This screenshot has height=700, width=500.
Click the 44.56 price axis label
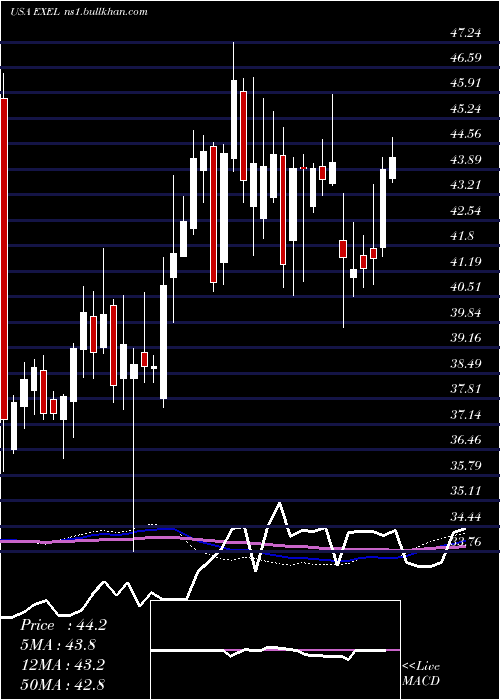(466, 134)
